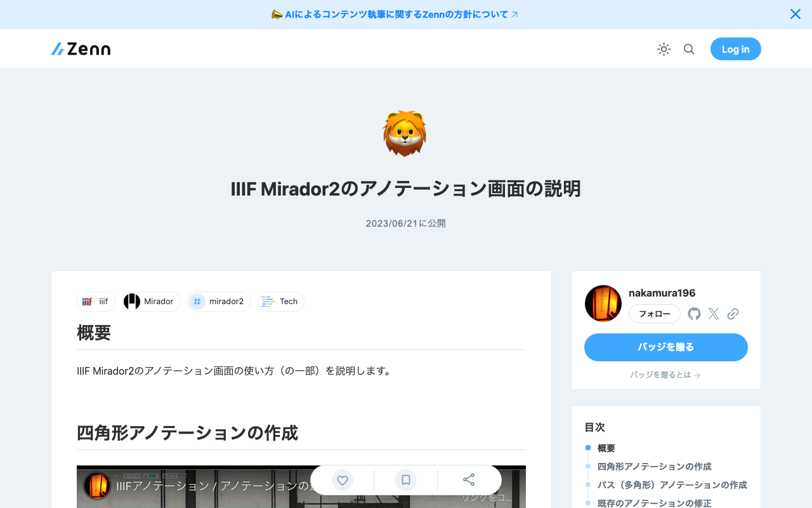Viewport: 812px width, 508px height.
Task: Follow nakamura196 with the フォロー button
Action: 654,314
